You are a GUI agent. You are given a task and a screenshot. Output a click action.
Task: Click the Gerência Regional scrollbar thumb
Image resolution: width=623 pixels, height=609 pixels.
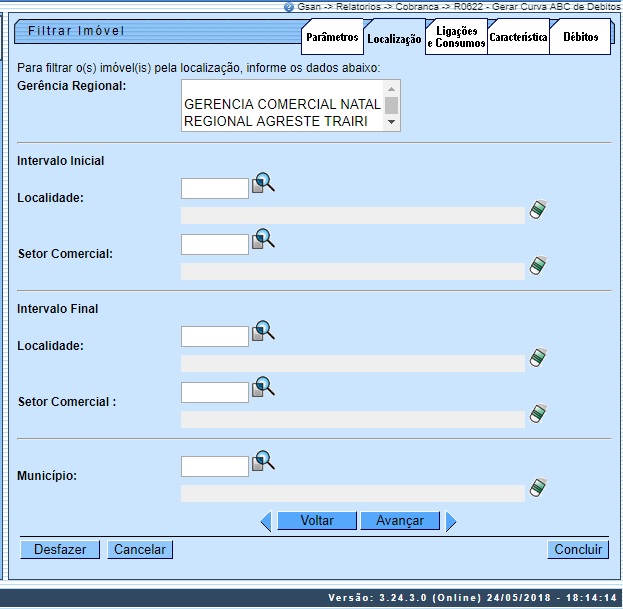click(x=391, y=106)
